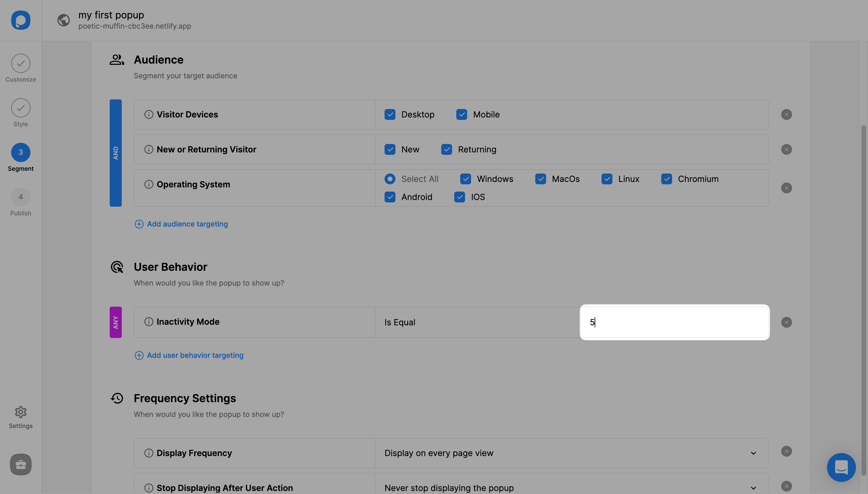Uncheck the Mobile device checkbox

coord(462,114)
